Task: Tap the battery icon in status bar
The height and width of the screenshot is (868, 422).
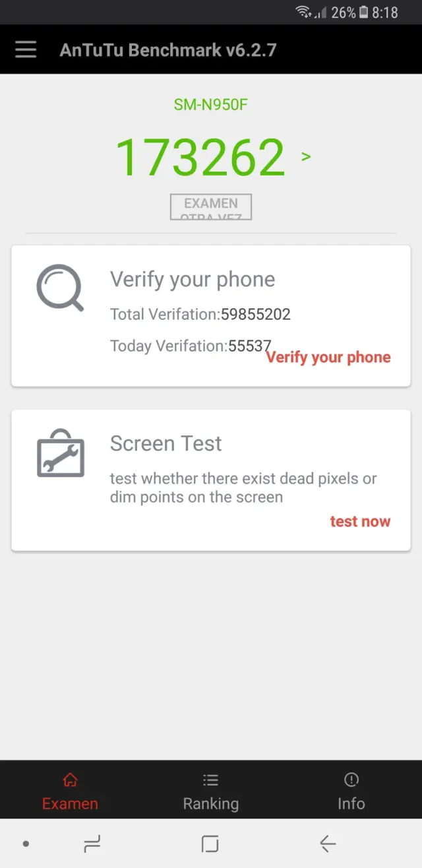Action: [363, 12]
